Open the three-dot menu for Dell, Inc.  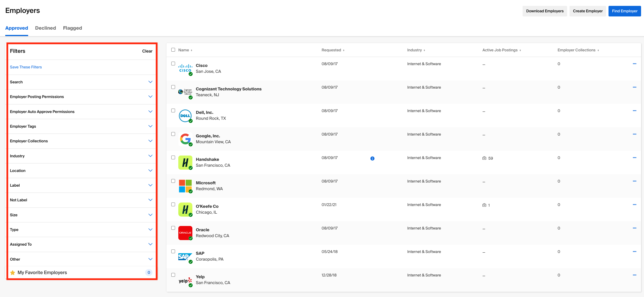click(634, 111)
